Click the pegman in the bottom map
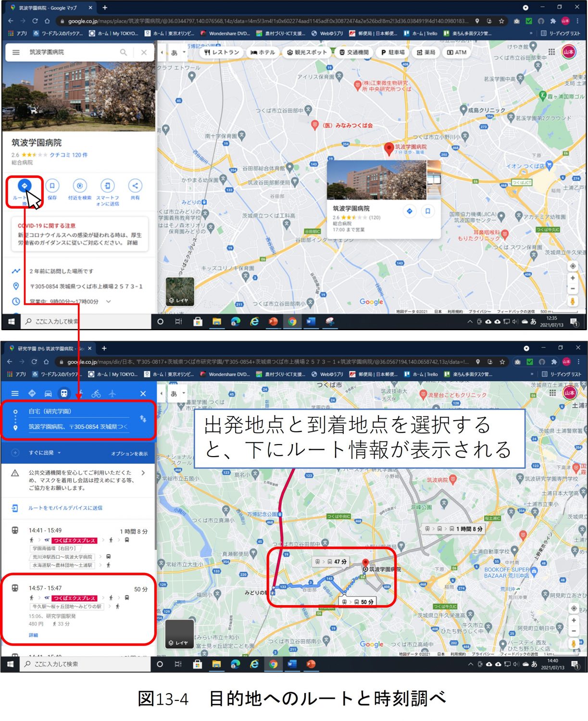 [x=574, y=644]
